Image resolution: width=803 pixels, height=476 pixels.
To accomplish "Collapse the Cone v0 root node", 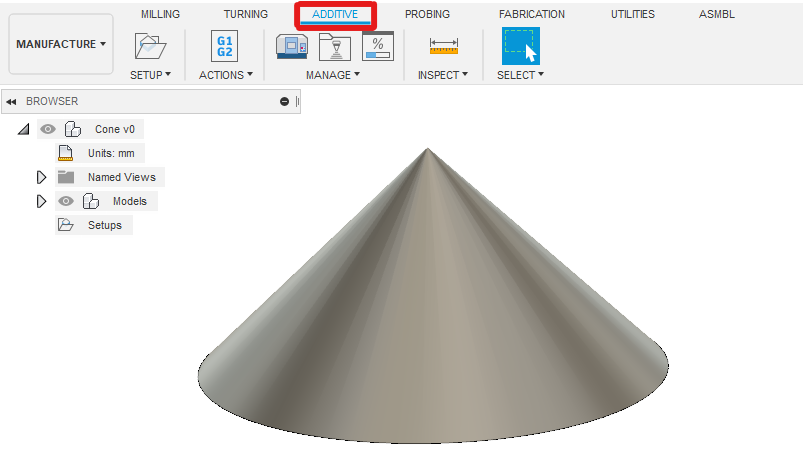I will (x=24, y=129).
